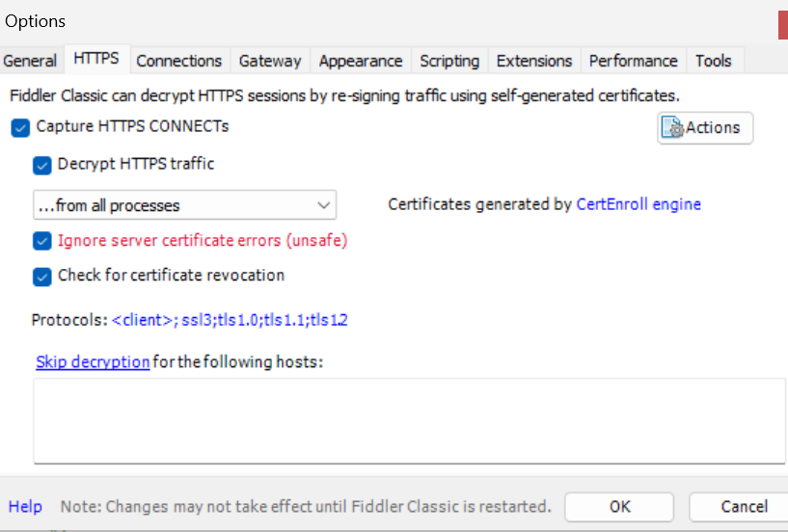788x532 pixels.
Task: Disable Ignore server certificate errors option
Action: click(42, 241)
